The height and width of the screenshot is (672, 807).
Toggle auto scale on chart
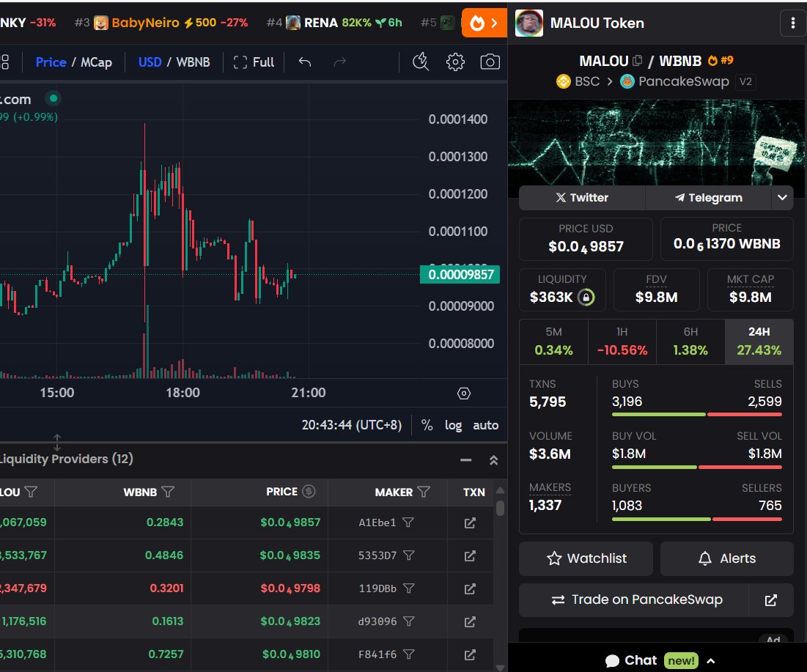click(485, 425)
